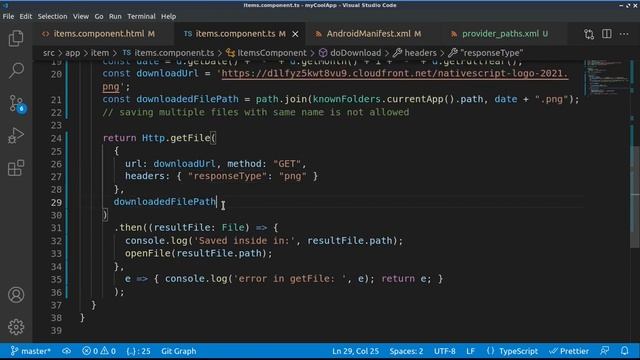Click the app breadcrumb

(73, 53)
